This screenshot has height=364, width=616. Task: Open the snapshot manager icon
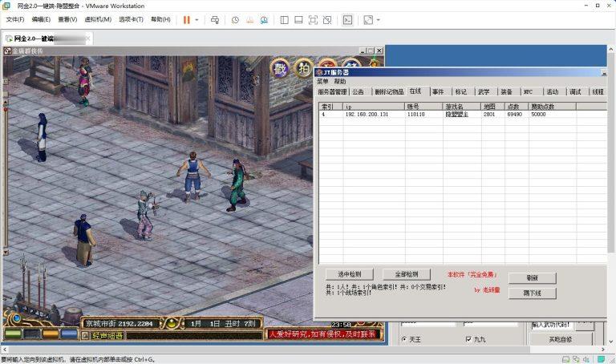(265, 19)
